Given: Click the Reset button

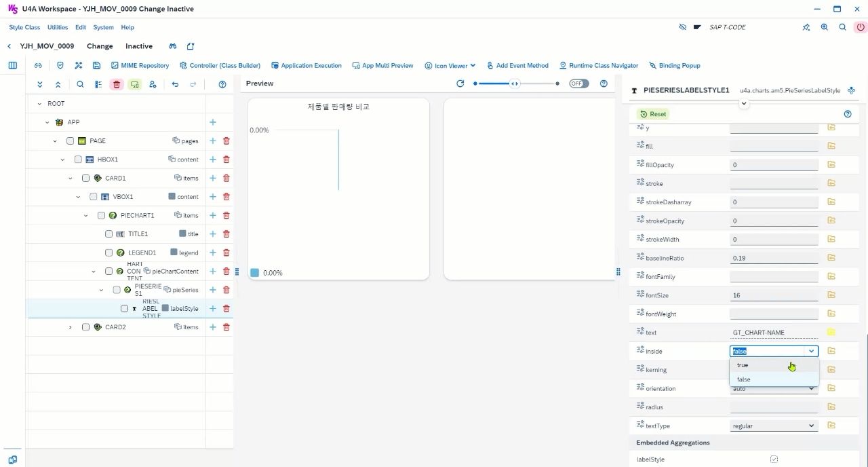Looking at the screenshot, I should pos(654,114).
